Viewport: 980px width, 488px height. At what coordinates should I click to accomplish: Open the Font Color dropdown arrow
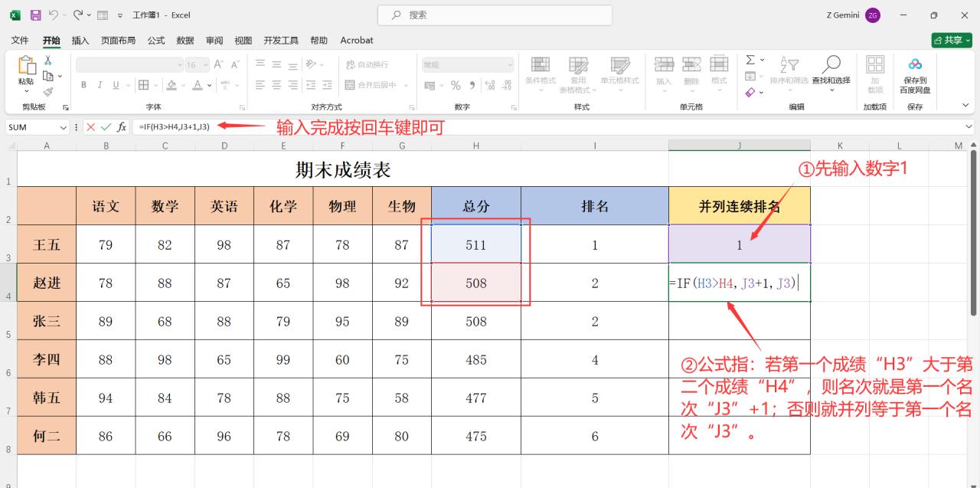click(209, 85)
